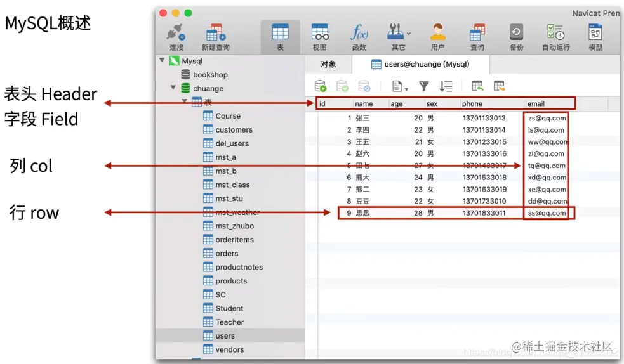
Task: Open the 模型 model section
Action: (595, 37)
